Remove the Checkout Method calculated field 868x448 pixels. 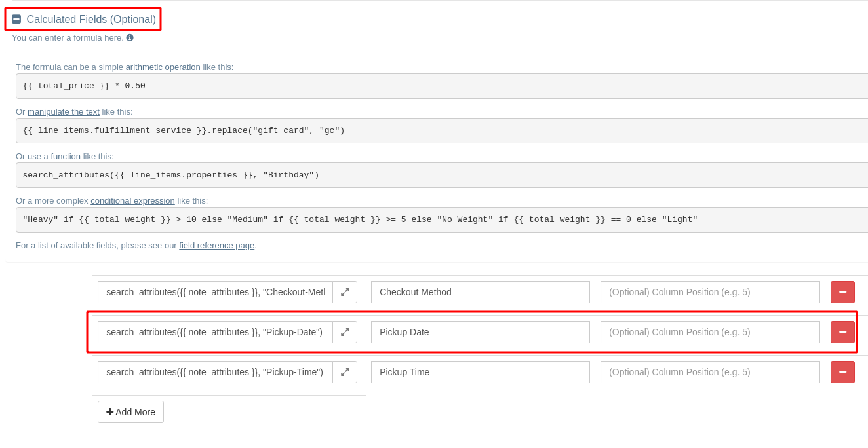point(842,291)
